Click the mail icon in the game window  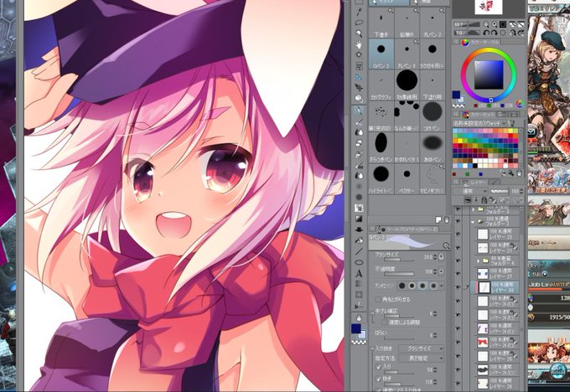coord(533,131)
